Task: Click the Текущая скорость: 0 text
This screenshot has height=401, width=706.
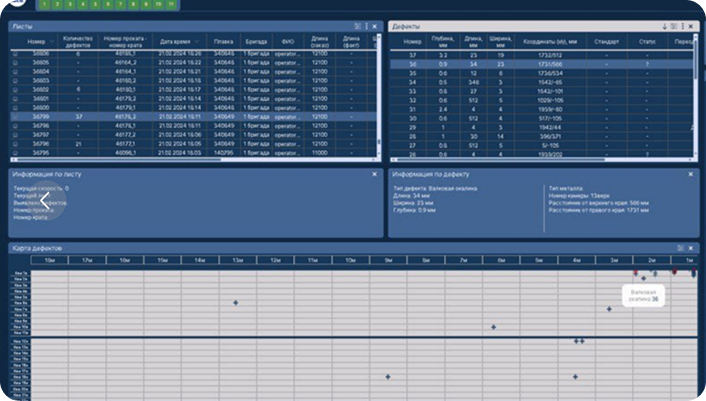Action: point(41,189)
